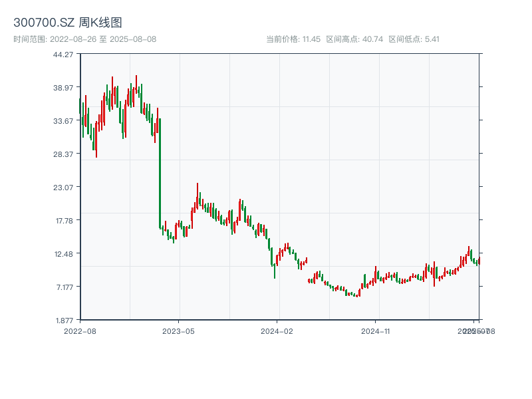The height and width of the screenshot is (399, 532).
Task: Select the 2024-11 x-axis label
Action: click(376, 330)
